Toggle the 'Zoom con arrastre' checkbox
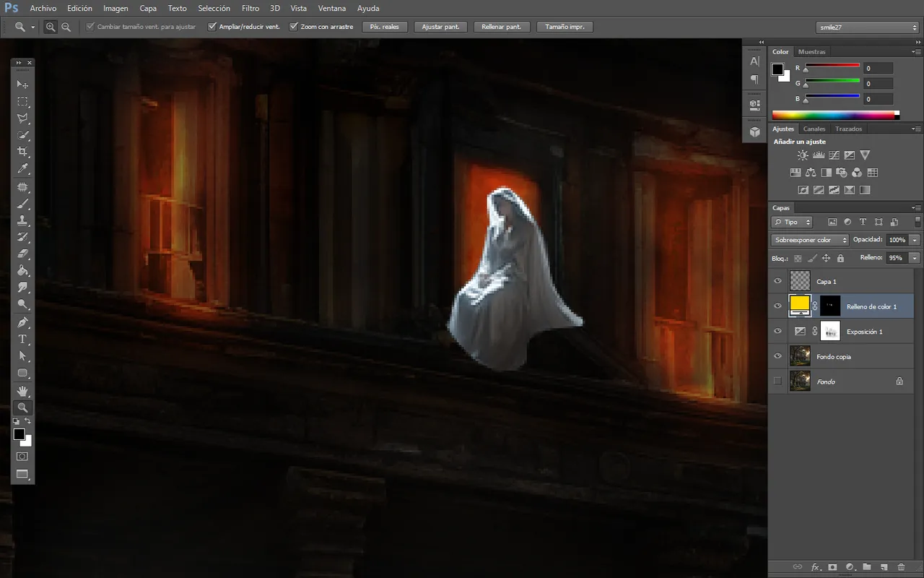Image resolution: width=924 pixels, height=578 pixels. (x=294, y=27)
